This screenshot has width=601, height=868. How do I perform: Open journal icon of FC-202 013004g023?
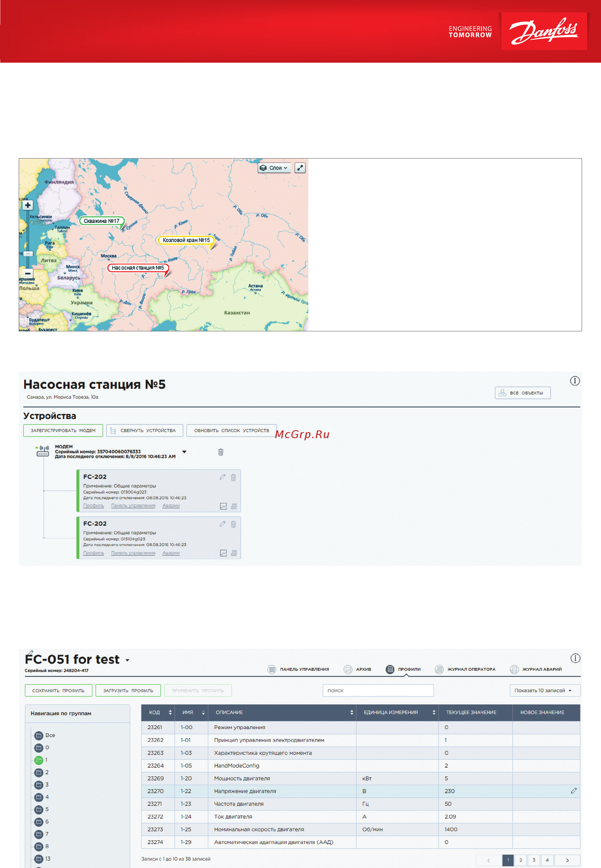click(x=234, y=506)
